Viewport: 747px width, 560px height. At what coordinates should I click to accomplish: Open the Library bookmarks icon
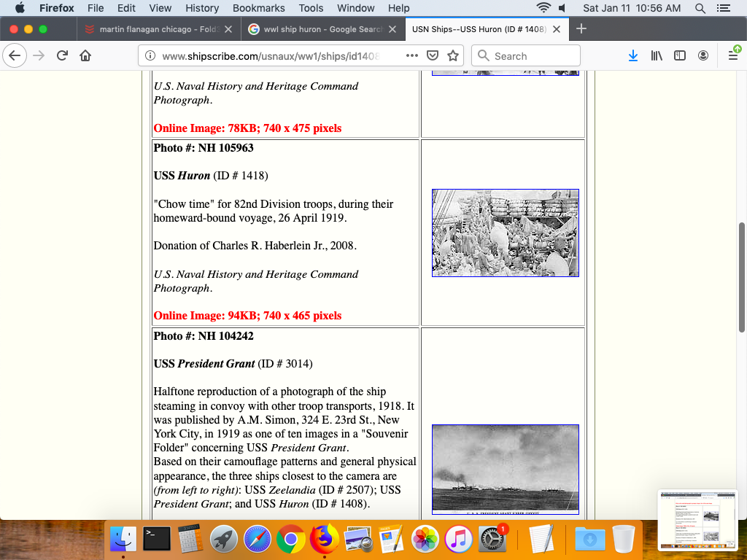657,56
